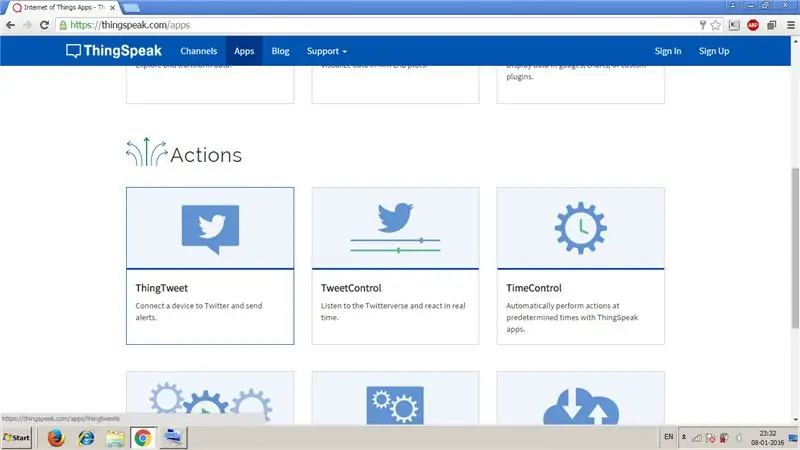Click the TweetControl title
The width and height of the screenshot is (800, 450).
[x=351, y=288]
